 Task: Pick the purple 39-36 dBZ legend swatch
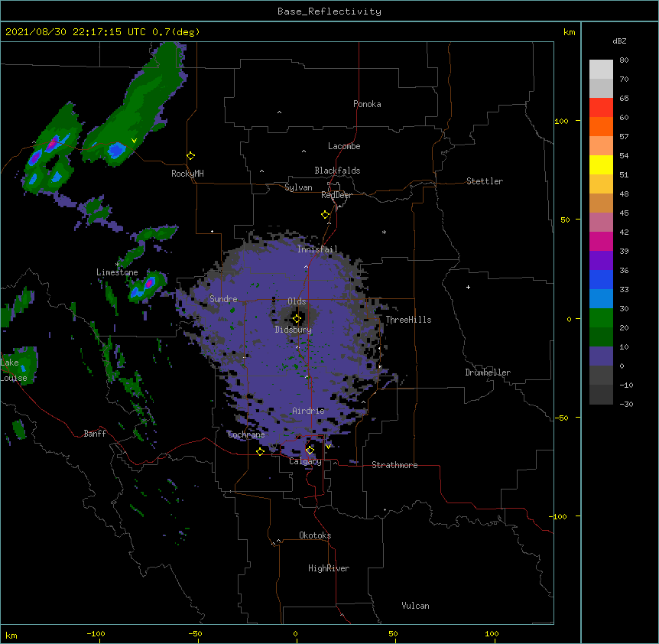[x=601, y=261]
